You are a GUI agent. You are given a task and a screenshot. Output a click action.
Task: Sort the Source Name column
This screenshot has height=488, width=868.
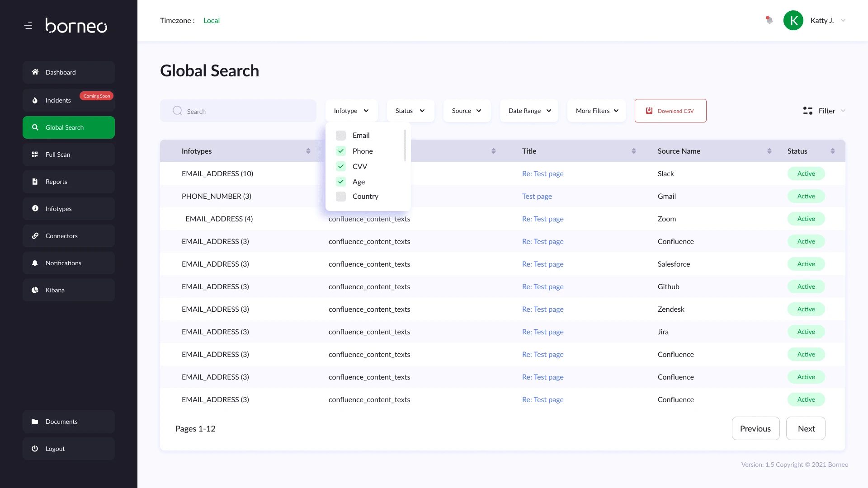769,151
